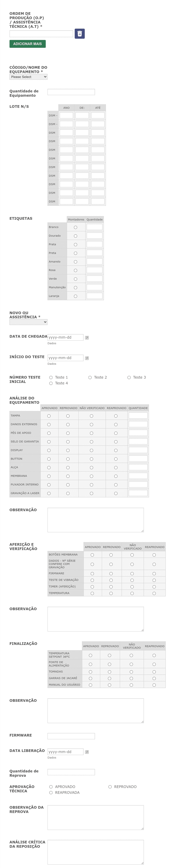
Task: Click the Quantidade de Reprova field
Action: pyautogui.click(x=71, y=772)
